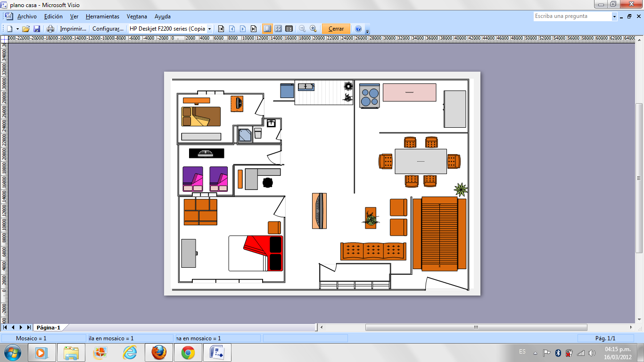Go to previous page tab arrow
Viewport: 644px width, 362px height.
(x=13, y=327)
